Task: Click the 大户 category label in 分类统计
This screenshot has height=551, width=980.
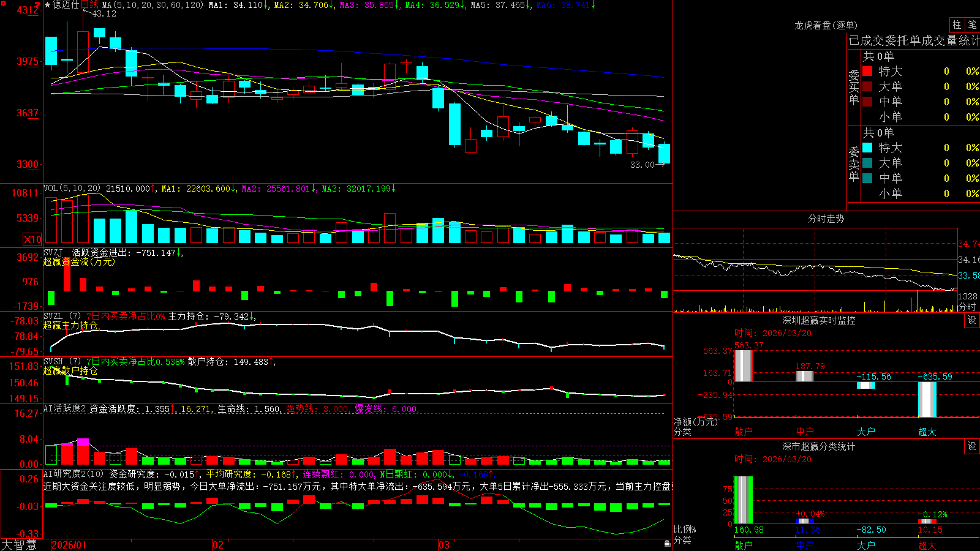Action: [x=866, y=545]
